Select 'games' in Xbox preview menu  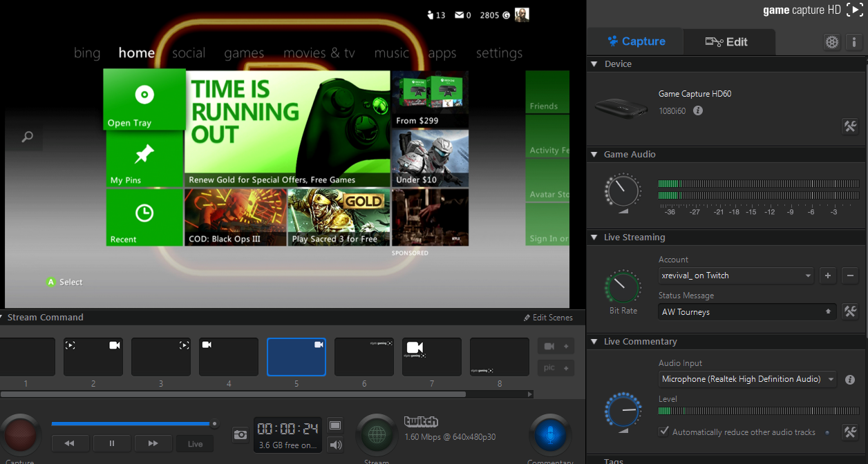(x=244, y=53)
